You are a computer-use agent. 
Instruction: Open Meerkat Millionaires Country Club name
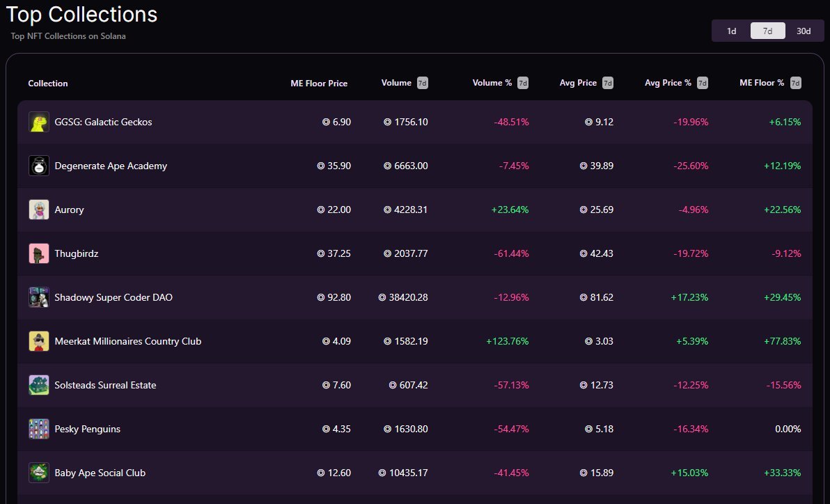click(127, 342)
